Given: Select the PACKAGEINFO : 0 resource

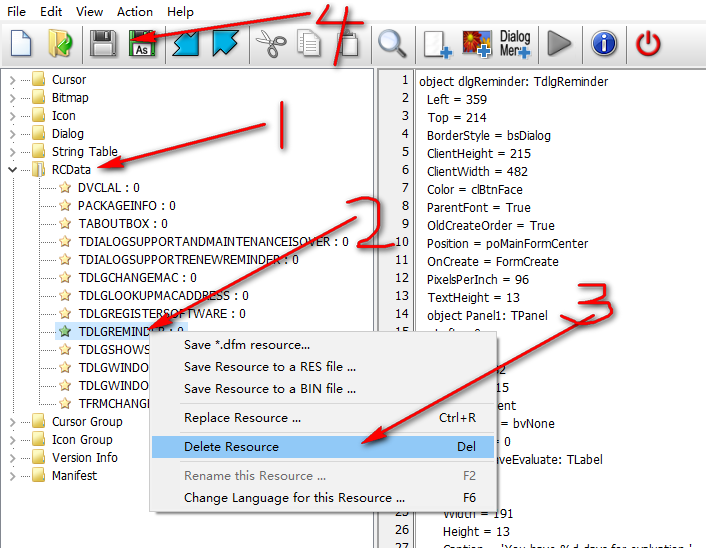Looking at the screenshot, I should click(x=127, y=205).
